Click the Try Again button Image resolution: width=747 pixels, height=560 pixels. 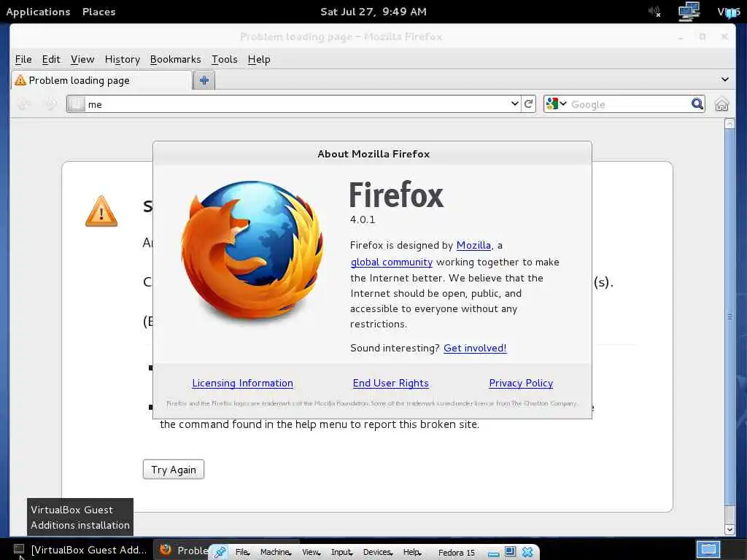pos(174,470)
